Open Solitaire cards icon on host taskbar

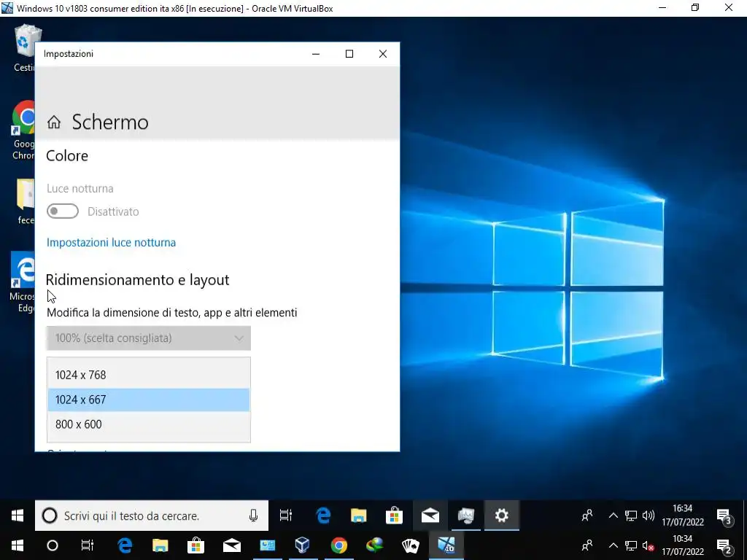[410, 545]
